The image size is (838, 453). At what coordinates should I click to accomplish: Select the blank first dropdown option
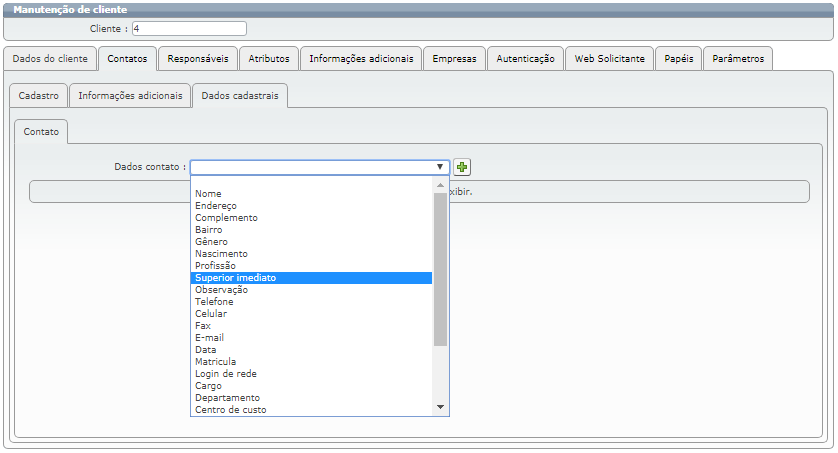311,182
